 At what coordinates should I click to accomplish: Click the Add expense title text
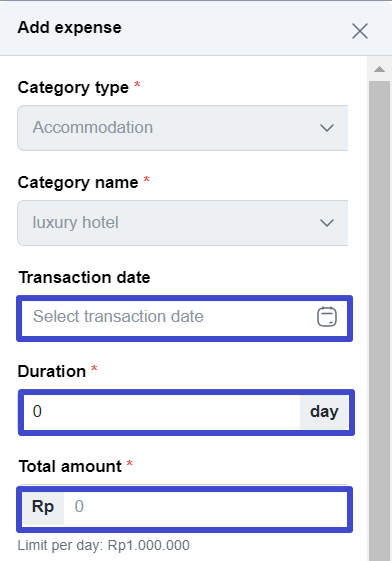coord(70,28)
